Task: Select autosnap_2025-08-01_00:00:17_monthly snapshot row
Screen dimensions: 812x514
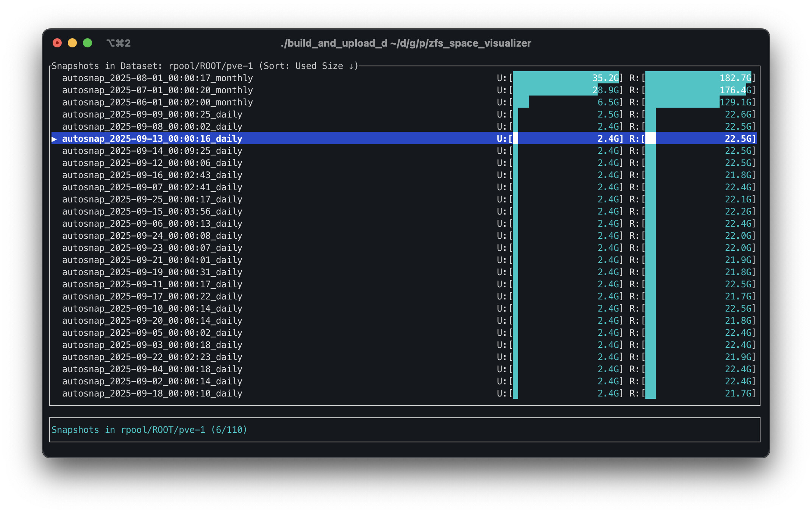Action: pos(157,78)
